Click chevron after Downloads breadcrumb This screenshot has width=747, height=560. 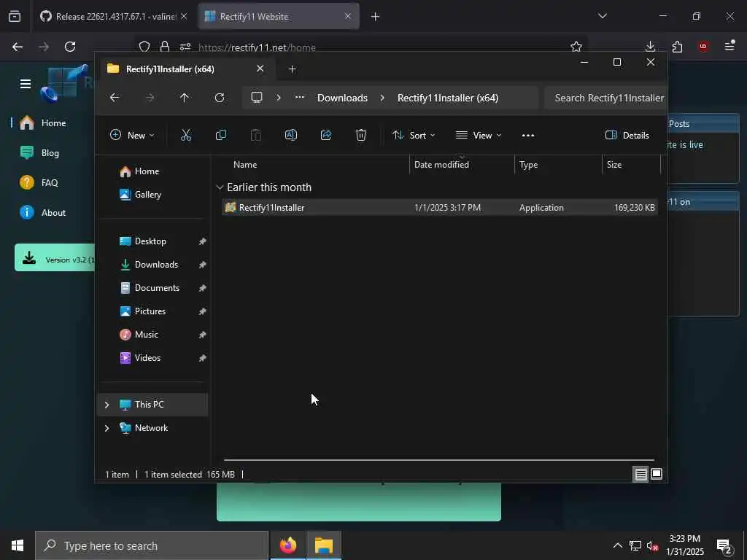(x=382, y=98)
